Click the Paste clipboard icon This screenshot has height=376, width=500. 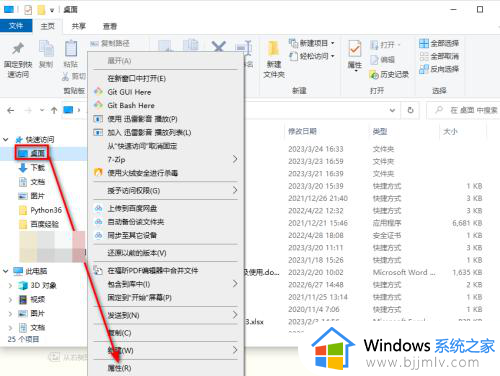click(71, 49)
